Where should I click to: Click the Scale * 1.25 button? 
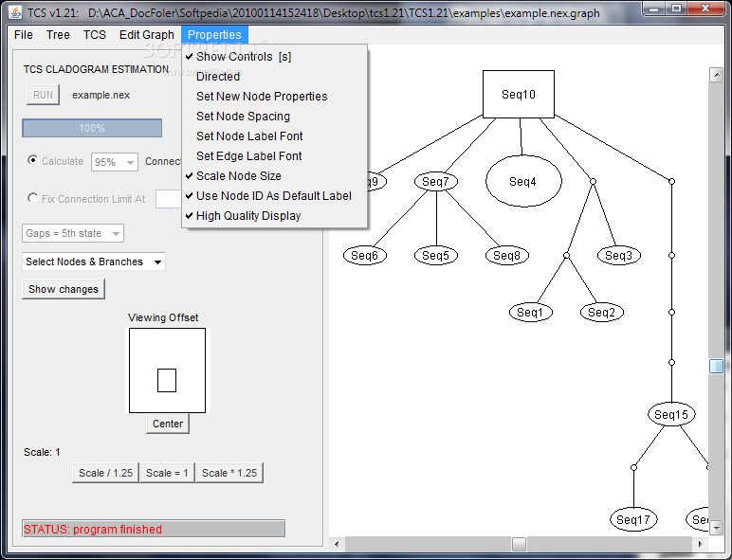click(x=229, y=473)
